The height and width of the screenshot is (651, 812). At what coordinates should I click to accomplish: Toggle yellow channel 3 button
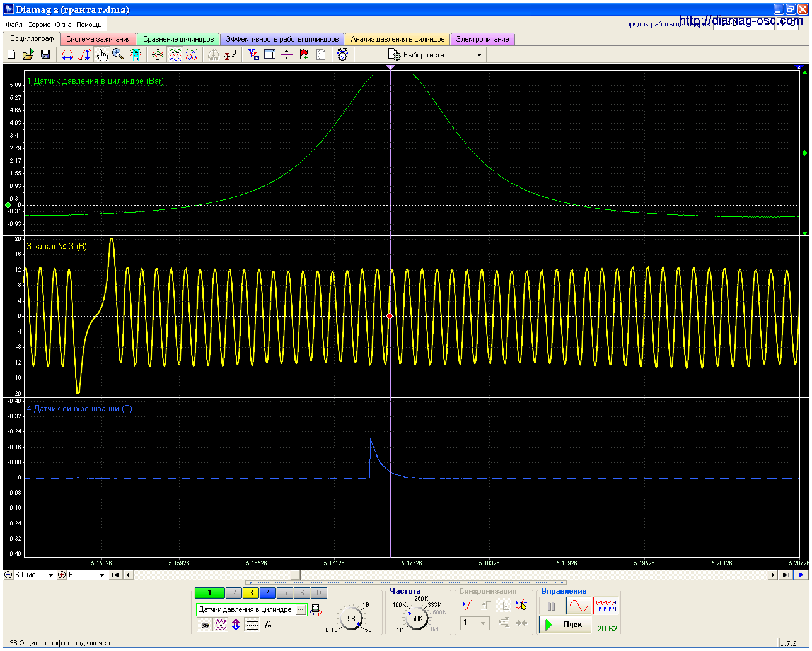251,592
